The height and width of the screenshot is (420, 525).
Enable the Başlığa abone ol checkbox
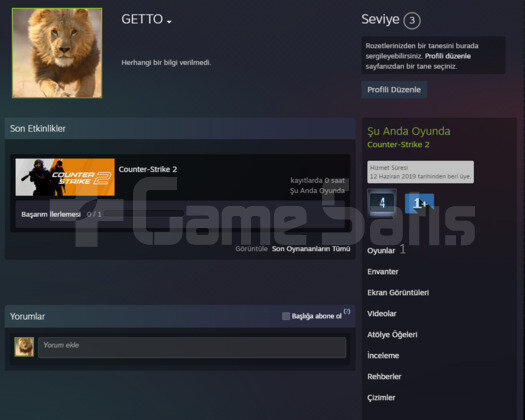(x=286, y=316)
